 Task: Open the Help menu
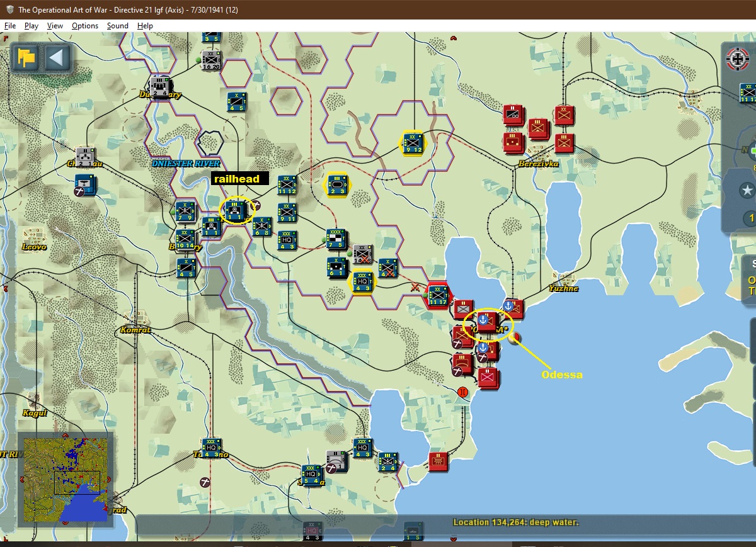click(145, 26)
